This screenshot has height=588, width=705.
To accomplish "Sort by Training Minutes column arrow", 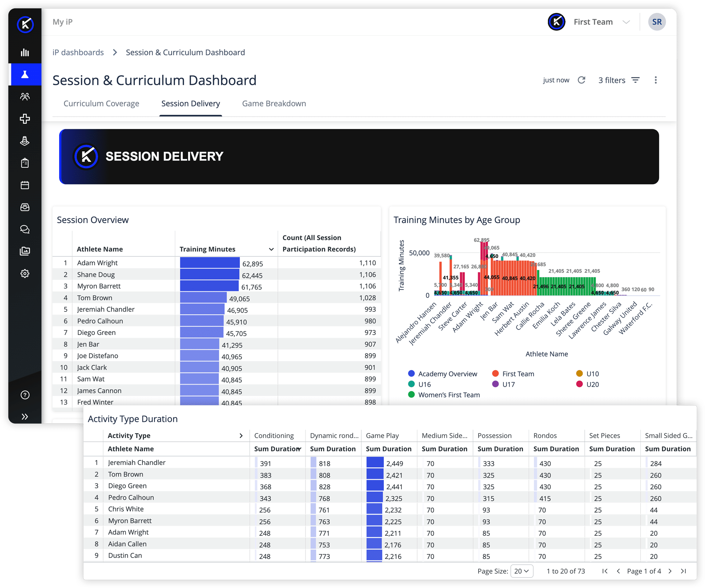I will 271,249.
